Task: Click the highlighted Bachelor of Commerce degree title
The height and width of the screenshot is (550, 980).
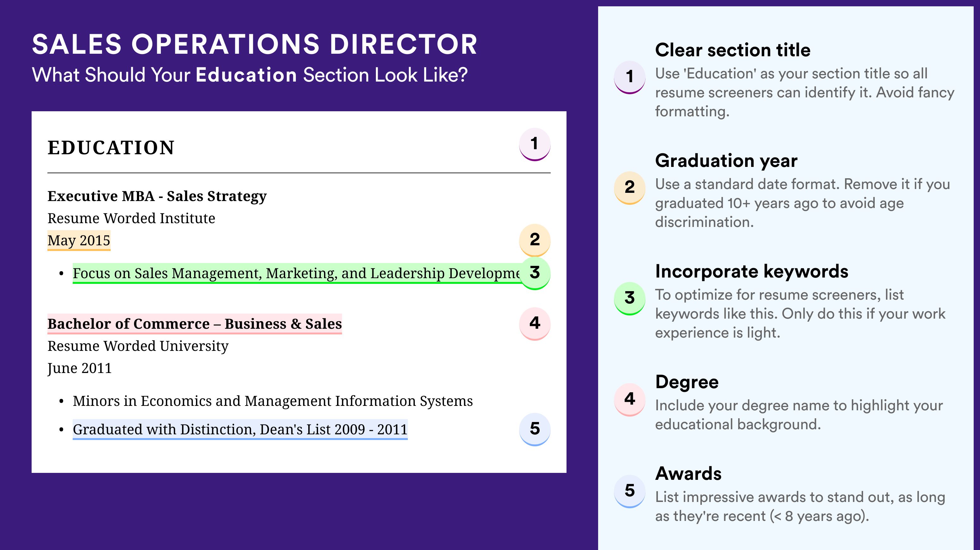Action: (x=194, y=324)
